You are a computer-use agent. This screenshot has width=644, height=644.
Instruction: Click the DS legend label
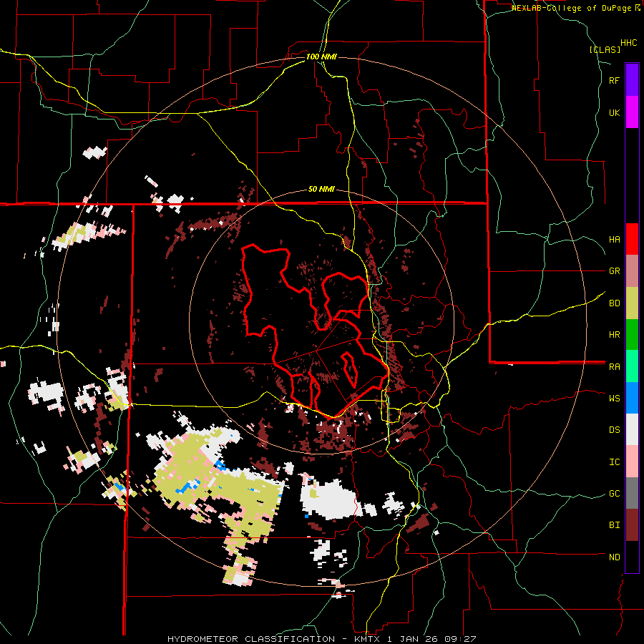pos(614,430)
